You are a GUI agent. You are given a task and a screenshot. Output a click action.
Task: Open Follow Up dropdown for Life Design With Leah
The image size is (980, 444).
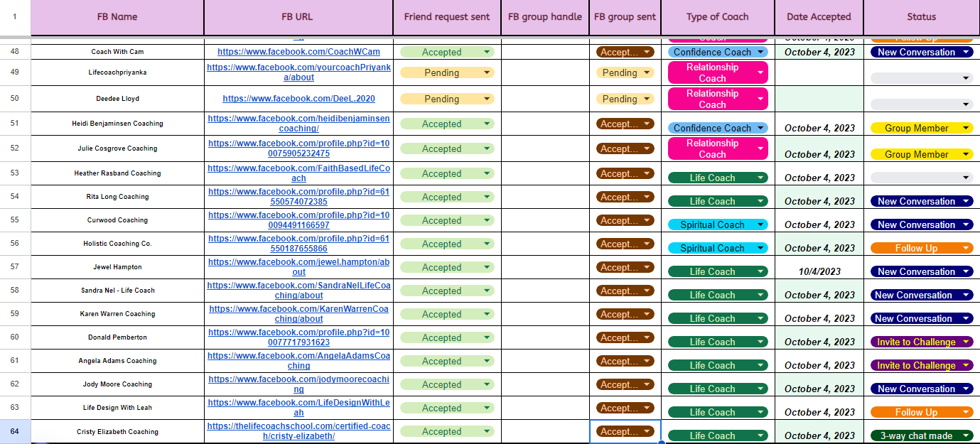pos(922,412)
